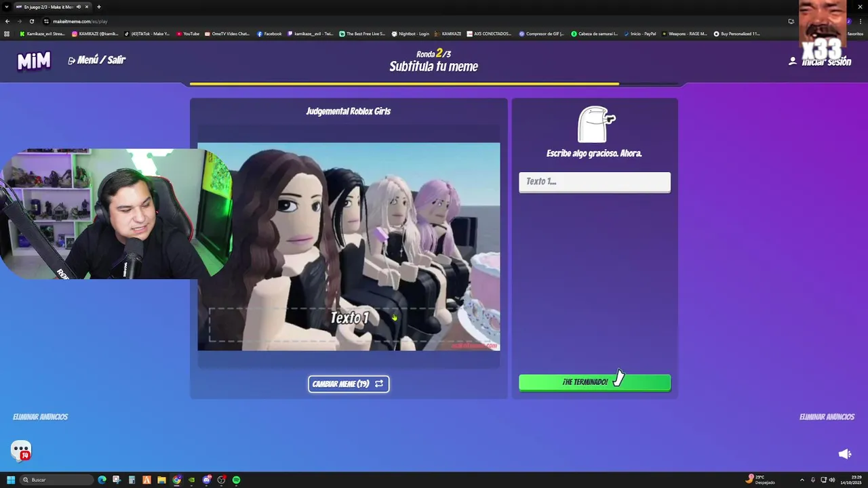Open the Kamikaze_evil Stream bookmark
The width and height of the screenshot is (868, 488).
(x=42, y=33)
